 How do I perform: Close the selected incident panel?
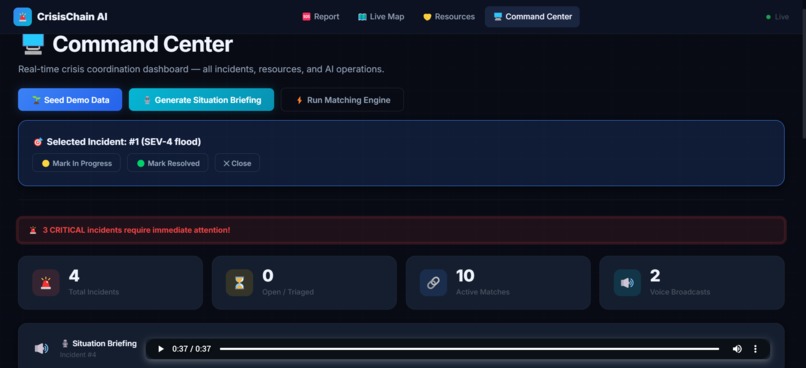click(237, 163)
